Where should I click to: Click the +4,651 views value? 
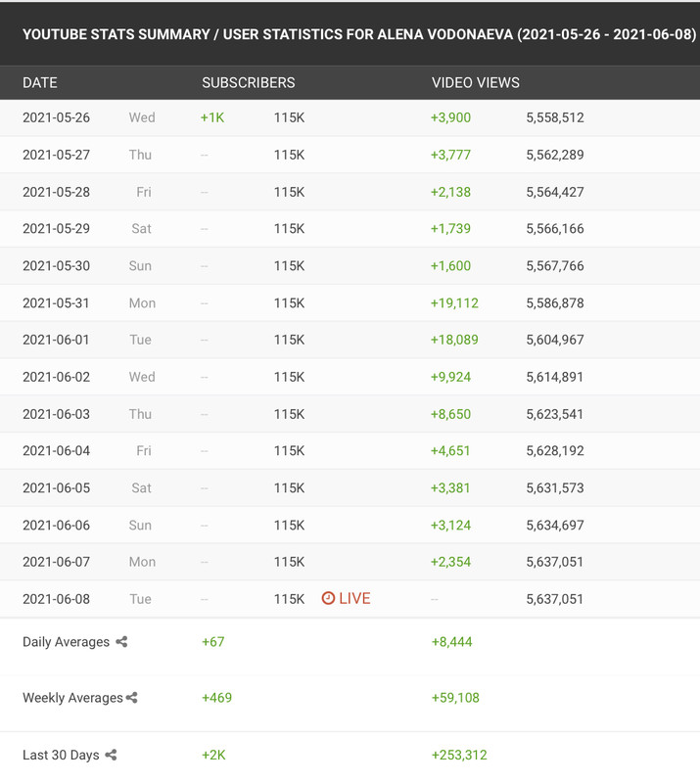click(450, 450)
